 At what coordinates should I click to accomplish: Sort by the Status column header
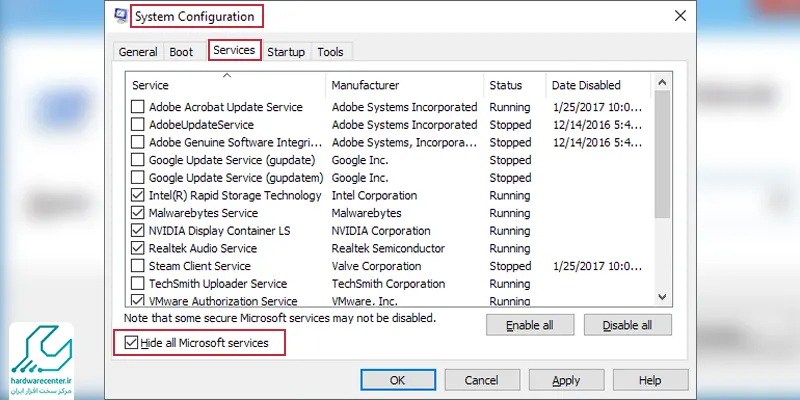(514, 85)
